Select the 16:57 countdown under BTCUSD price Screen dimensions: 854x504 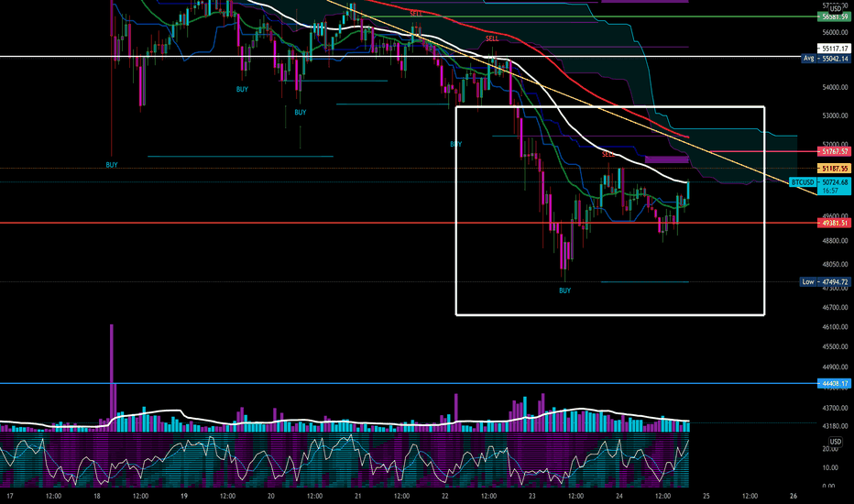click(x=830, y=191)
